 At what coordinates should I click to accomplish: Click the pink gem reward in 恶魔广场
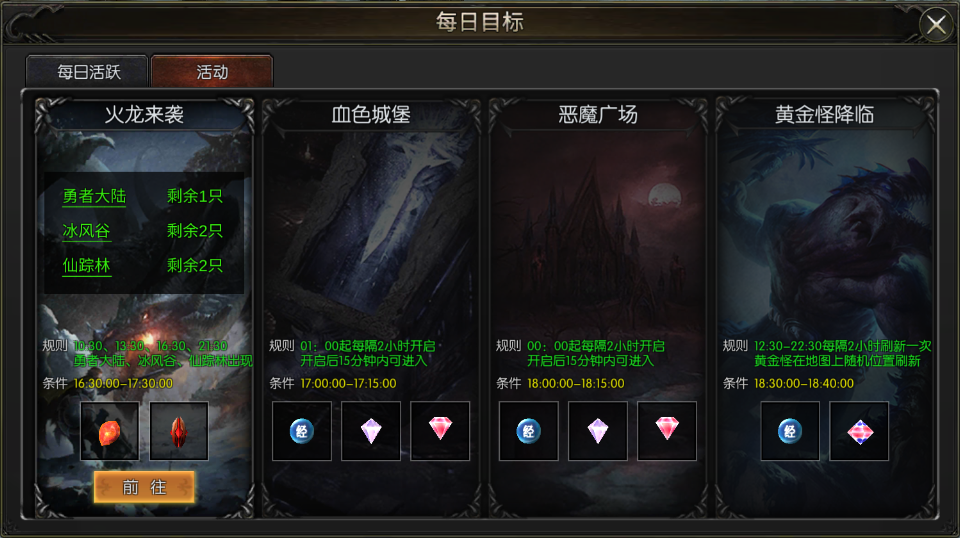667,431
